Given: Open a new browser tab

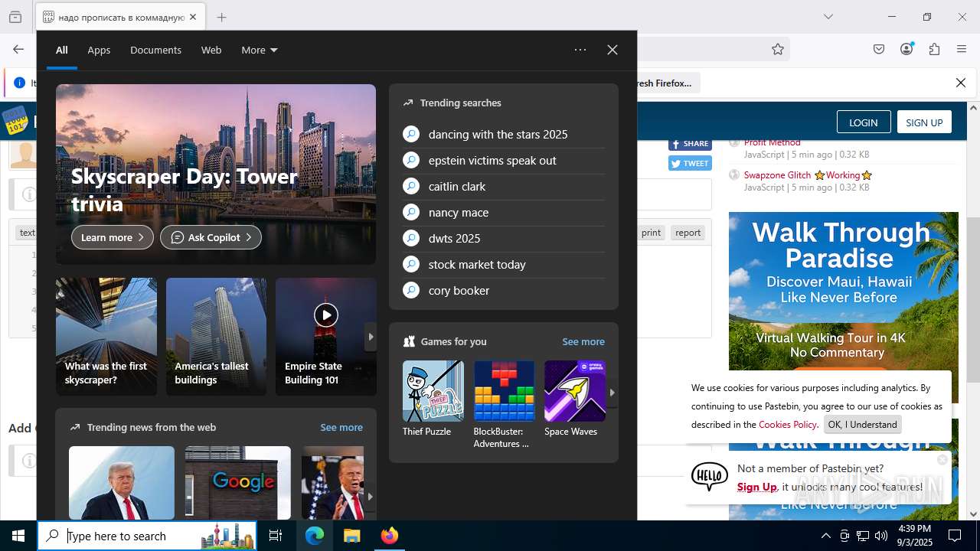Looking at the screenshot, I should click(221, 17).
